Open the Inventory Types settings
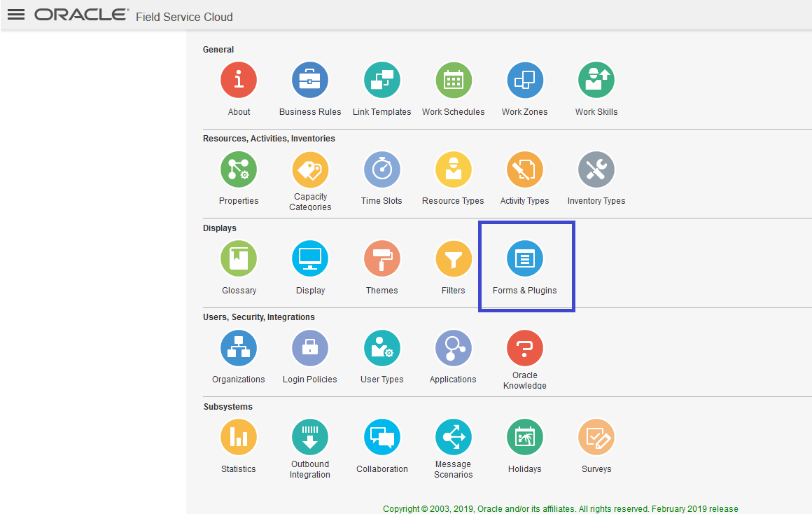 click(596, 169)
